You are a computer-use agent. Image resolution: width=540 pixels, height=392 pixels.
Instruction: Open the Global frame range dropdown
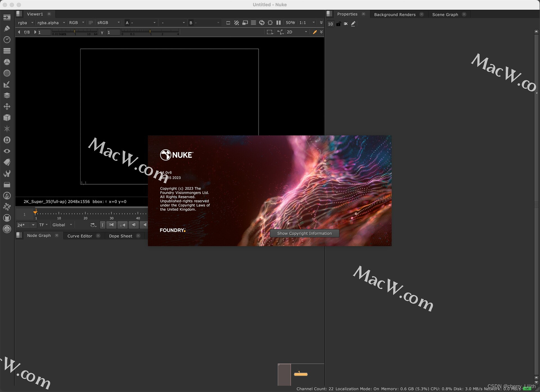point(62,225)
